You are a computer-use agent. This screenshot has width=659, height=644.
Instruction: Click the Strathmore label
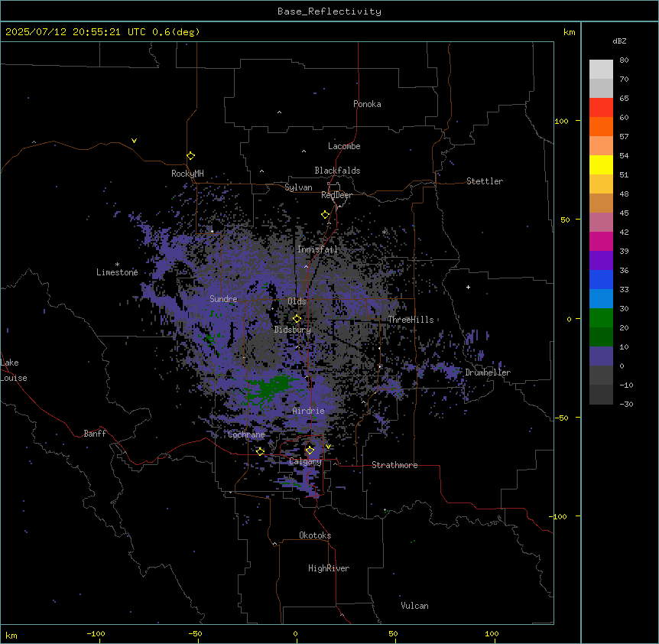[x=394, y=465]
